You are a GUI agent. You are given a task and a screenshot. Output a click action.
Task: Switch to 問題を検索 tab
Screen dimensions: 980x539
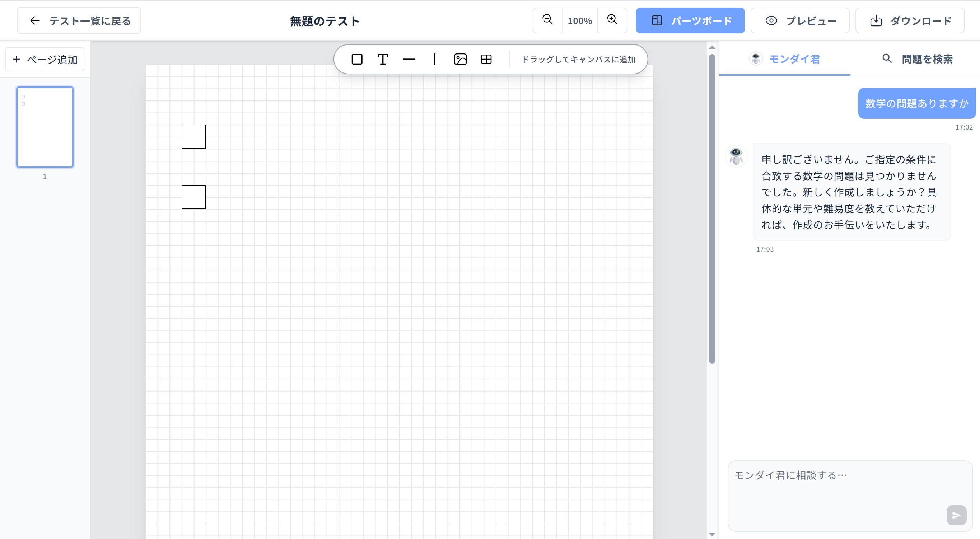[x=917, y=59]
